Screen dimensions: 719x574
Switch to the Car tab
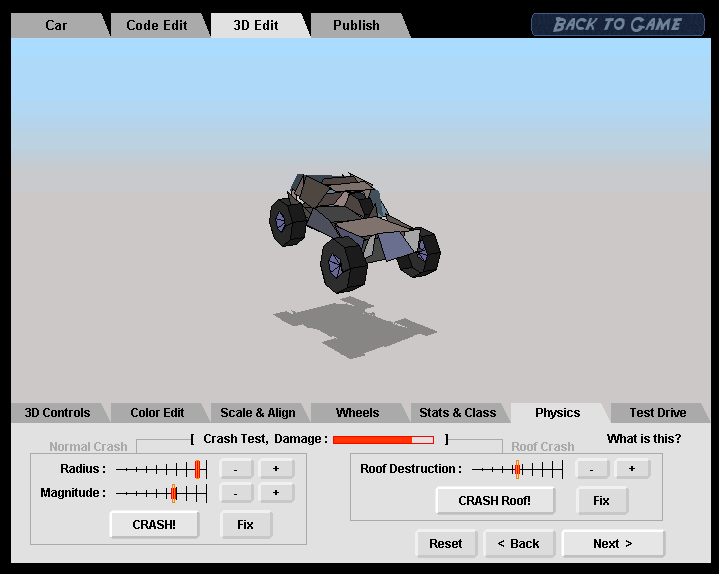[57, 25]
